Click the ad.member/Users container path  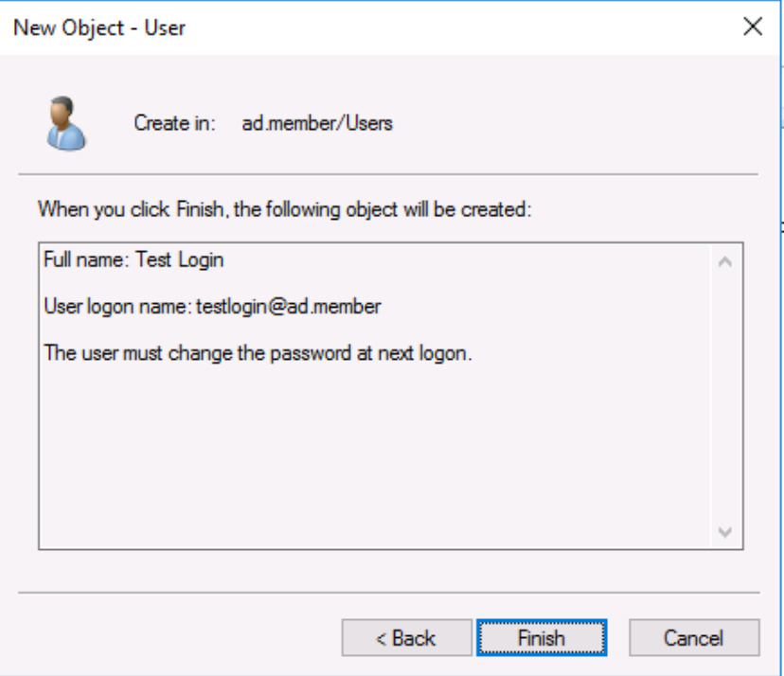tap(317, 123)
